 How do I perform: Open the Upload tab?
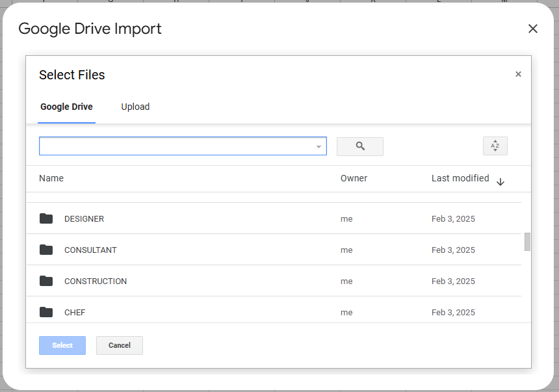coord(135,107)
